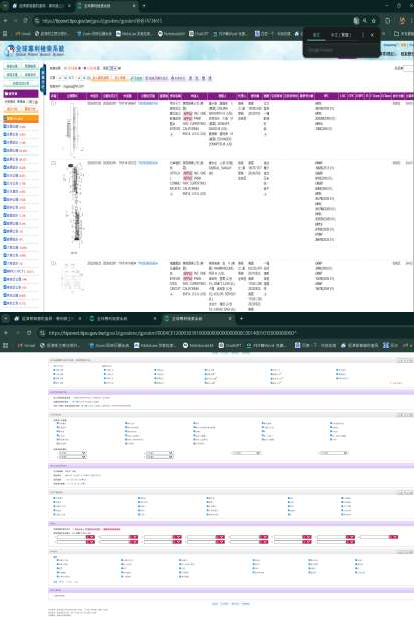Open ChatGPT bookmark in upper window
Image resolution: width=414 pixels, height=618 pixels.
click(199, 34)
